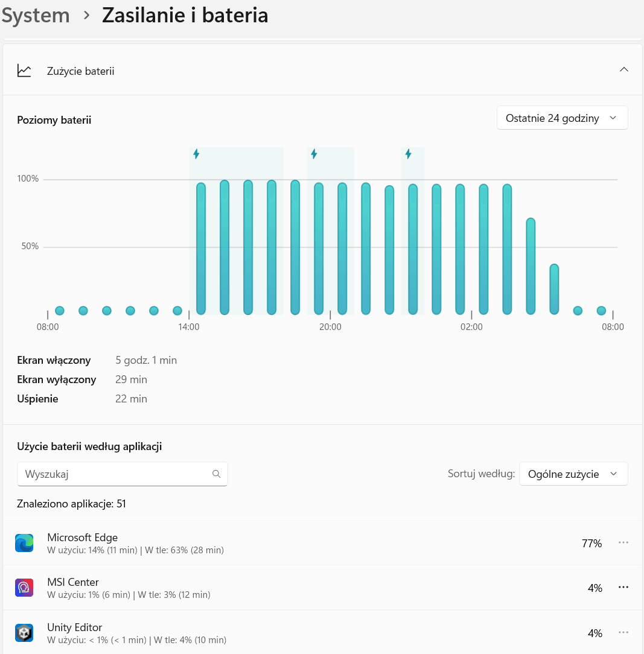
Task: Click the MSI Center app icon
Action: pos(24,588)
